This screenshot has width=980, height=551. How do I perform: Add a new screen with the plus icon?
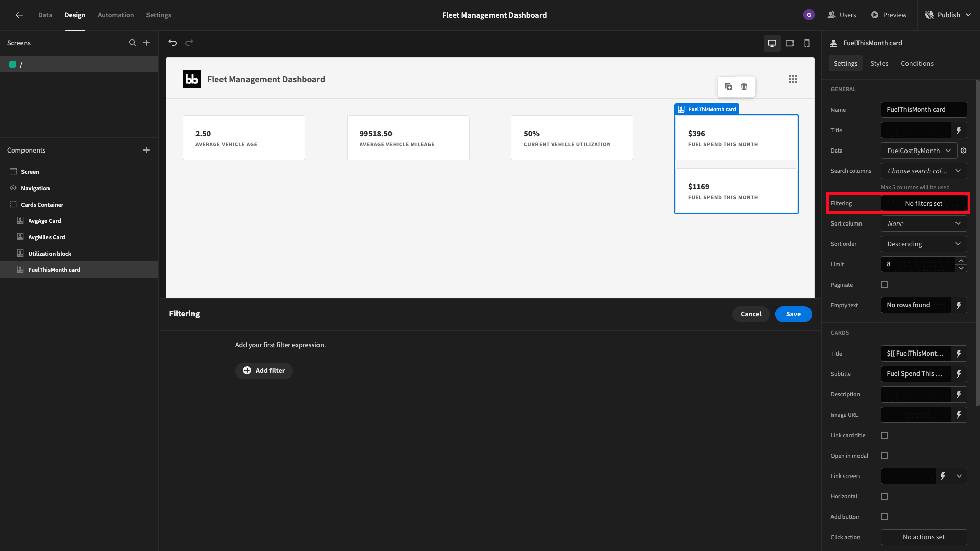coord(146,43)
